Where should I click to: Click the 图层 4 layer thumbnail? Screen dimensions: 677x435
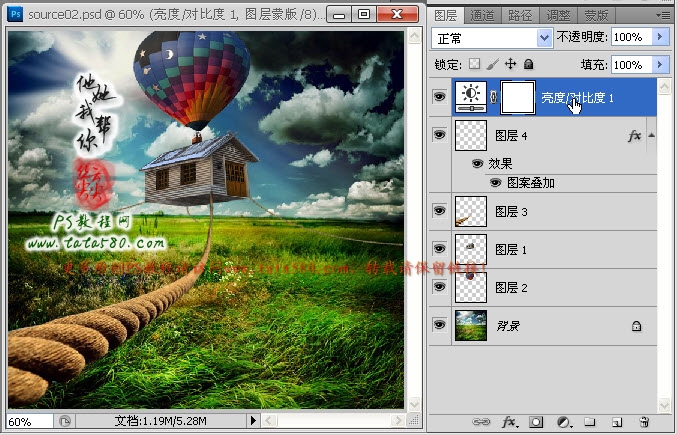pyautogui.click(x=471, y=136)
